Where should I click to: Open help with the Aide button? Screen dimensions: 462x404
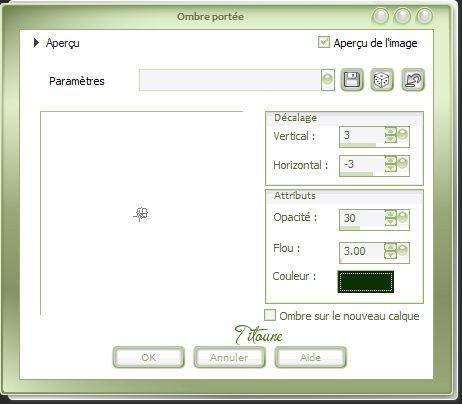(310, 357)
